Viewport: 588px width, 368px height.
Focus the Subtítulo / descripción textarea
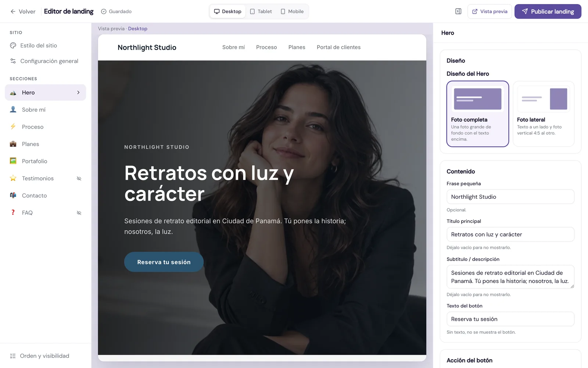coord(510,277)
